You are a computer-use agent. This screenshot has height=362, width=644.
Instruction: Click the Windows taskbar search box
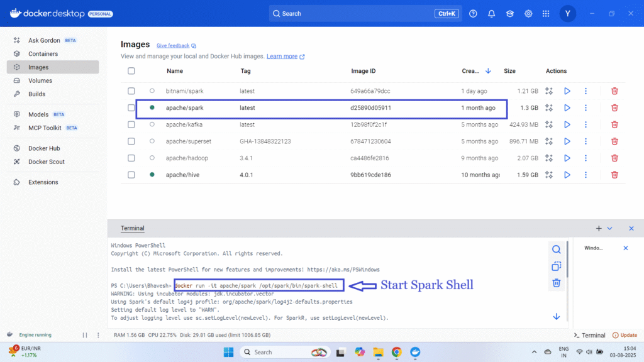(x=285, y=352)
